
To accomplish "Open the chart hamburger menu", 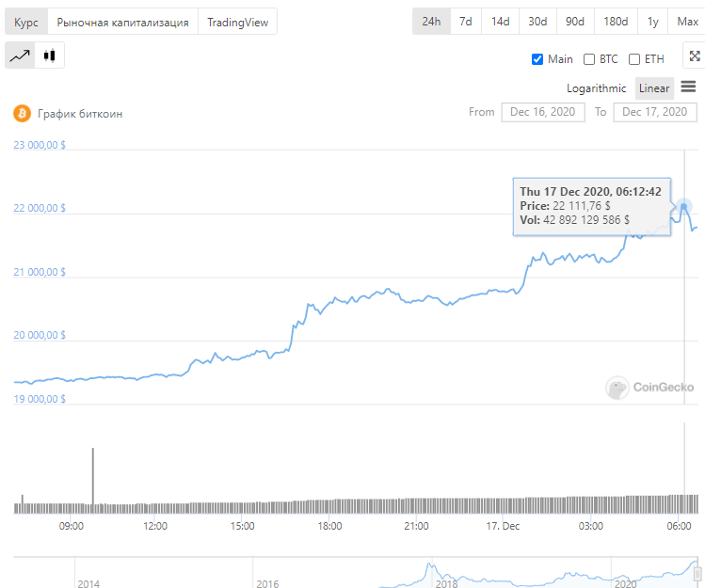I will point(688,87).
